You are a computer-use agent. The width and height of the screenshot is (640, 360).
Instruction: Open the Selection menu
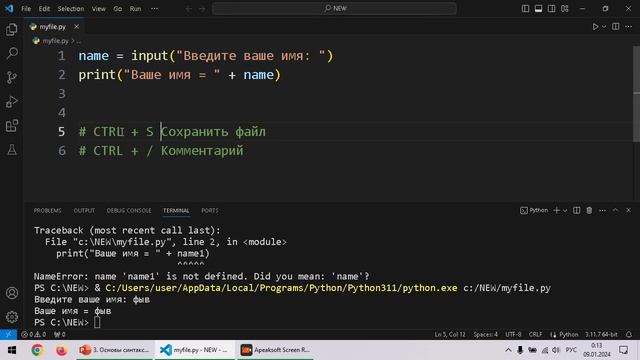[x=71, y=9]
